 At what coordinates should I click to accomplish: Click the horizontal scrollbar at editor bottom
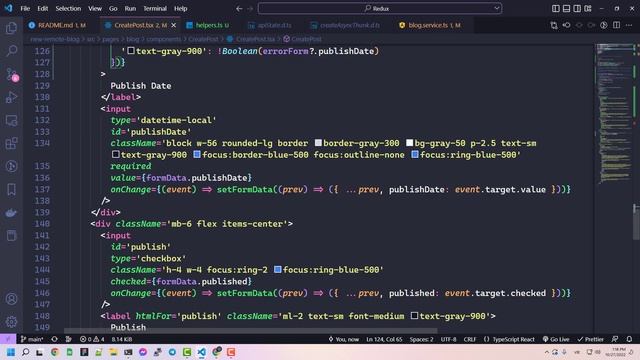[x=250, y=331]
